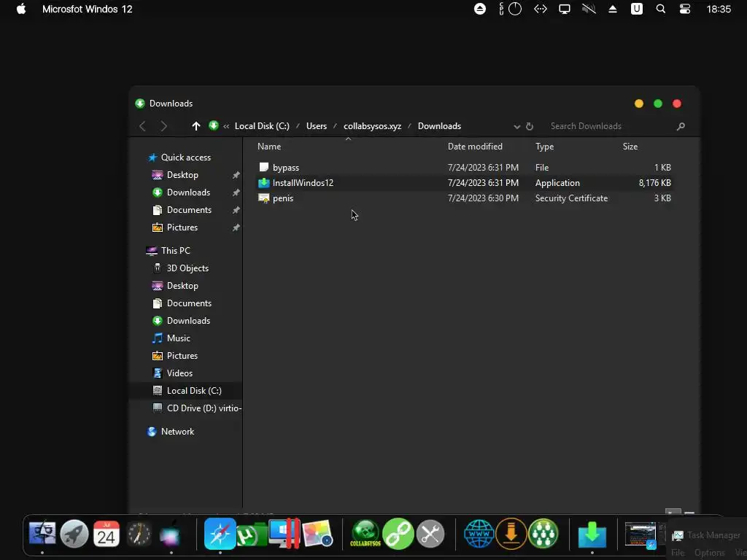Navigate to Local Disk (C:) in breadcrumb
The height and width of the screenshot is (560, 747).
(262, 126)
